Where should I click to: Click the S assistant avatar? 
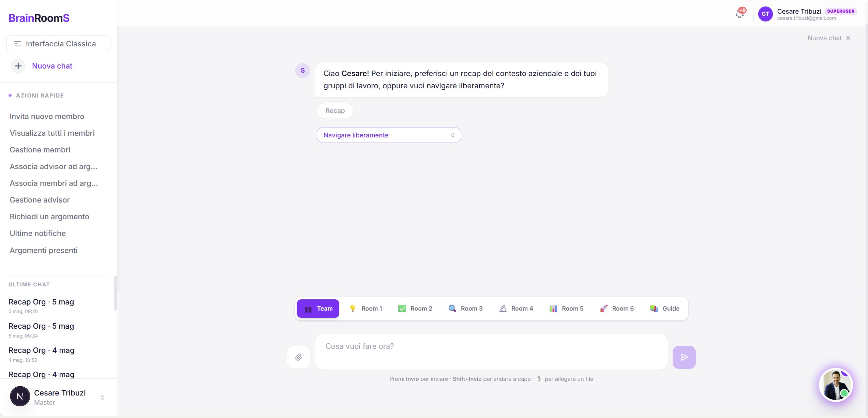(x=302, y=71)
